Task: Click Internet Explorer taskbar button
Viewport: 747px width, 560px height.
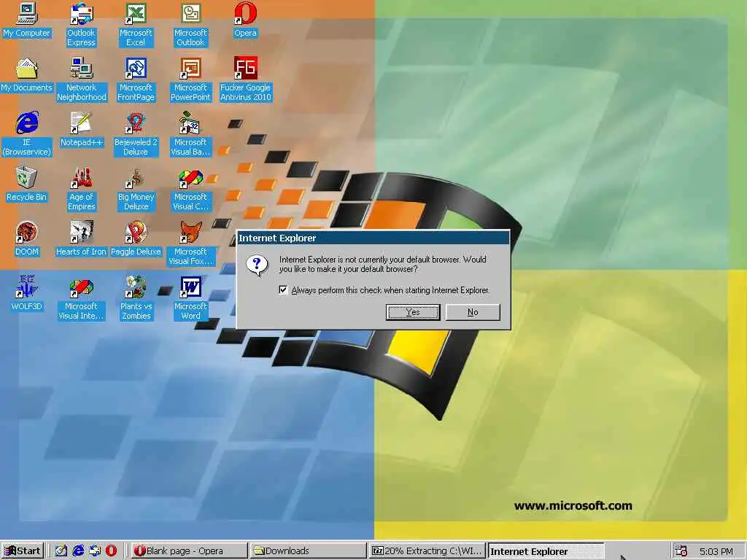Action: [x=546, y=551]
